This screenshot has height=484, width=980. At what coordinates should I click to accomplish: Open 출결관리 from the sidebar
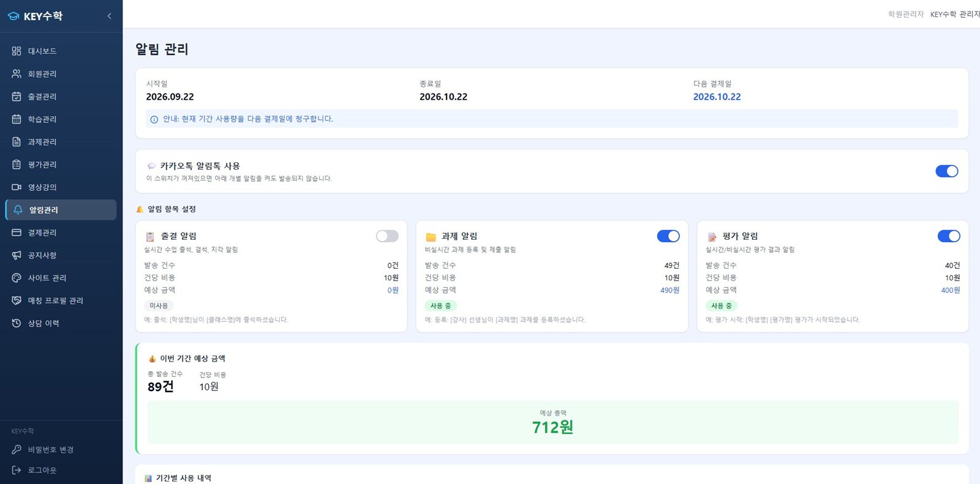[61, 96]
